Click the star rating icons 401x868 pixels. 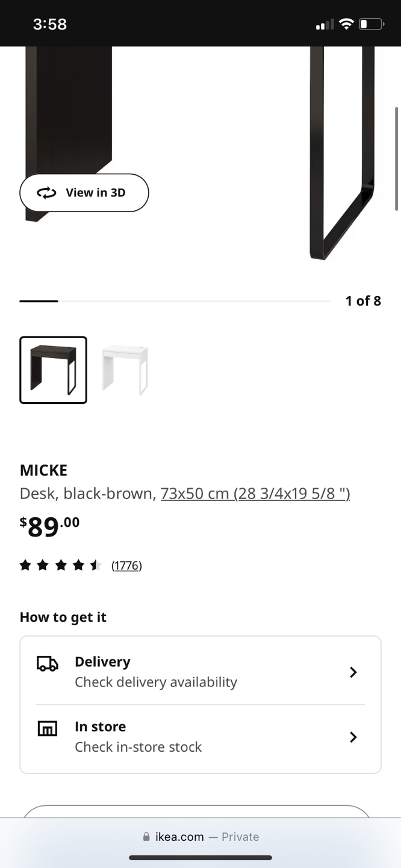pos(60,565)
